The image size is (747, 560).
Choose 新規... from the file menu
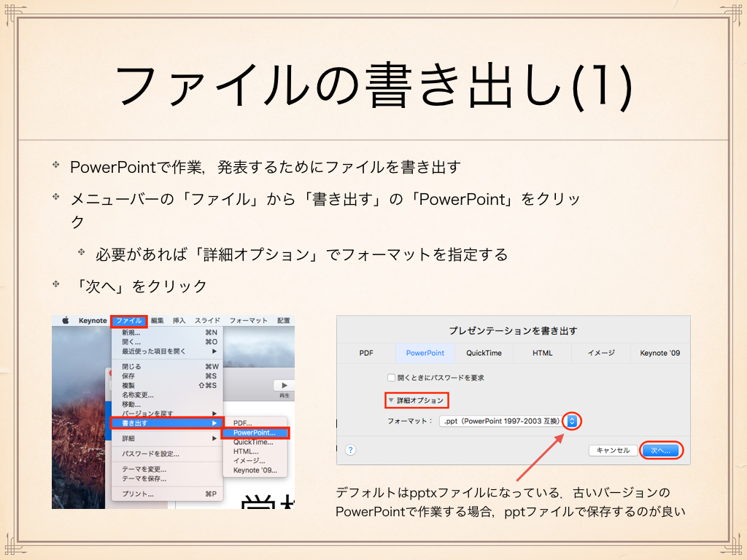167,332
